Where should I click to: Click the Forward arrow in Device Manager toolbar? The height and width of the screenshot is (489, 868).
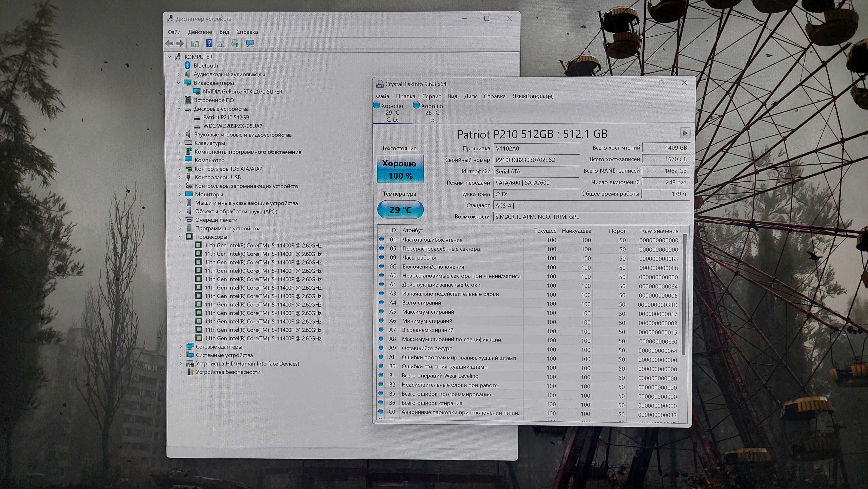point(181,43)
